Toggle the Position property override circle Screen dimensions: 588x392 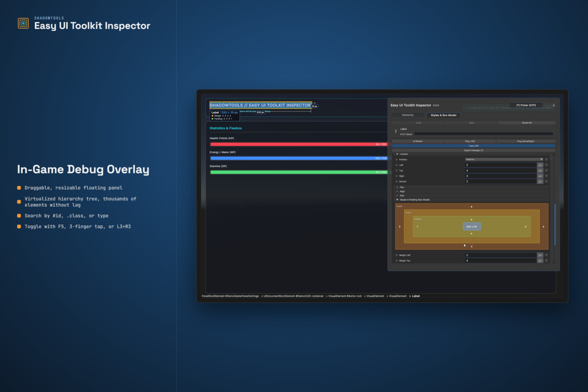click(x=396, y=159)
